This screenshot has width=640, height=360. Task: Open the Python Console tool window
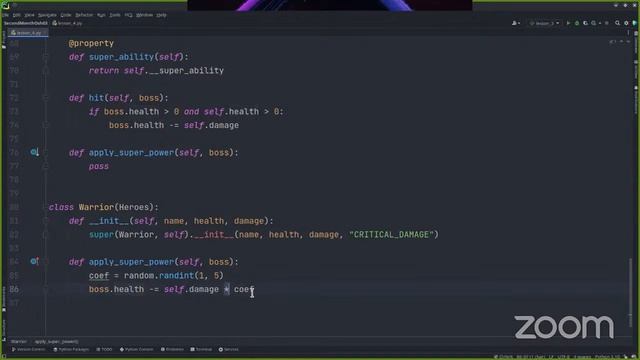[x=136, y=349]
